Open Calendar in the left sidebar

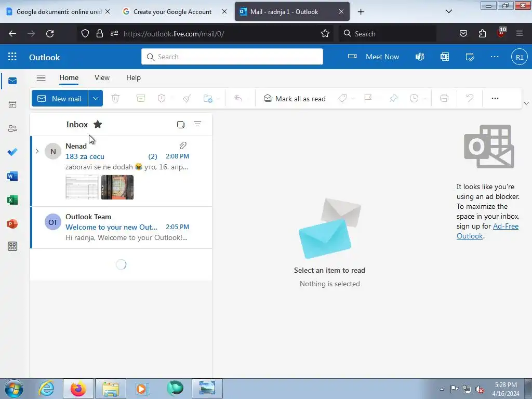pos(12,104)
